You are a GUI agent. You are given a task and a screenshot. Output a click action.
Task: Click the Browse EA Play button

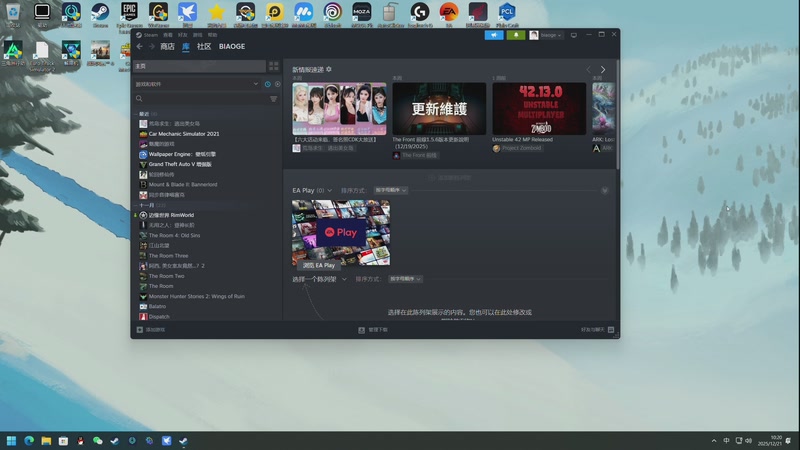point(318,265)
